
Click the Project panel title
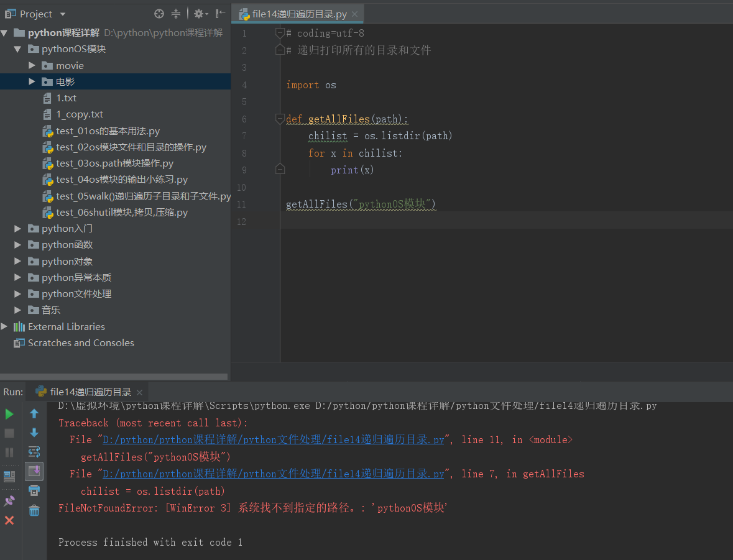pyautogui.click(x=35, y=14)
